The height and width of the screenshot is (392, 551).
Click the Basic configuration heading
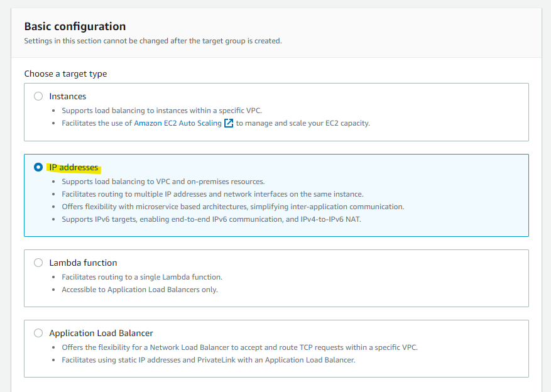(x=75, y=26)
